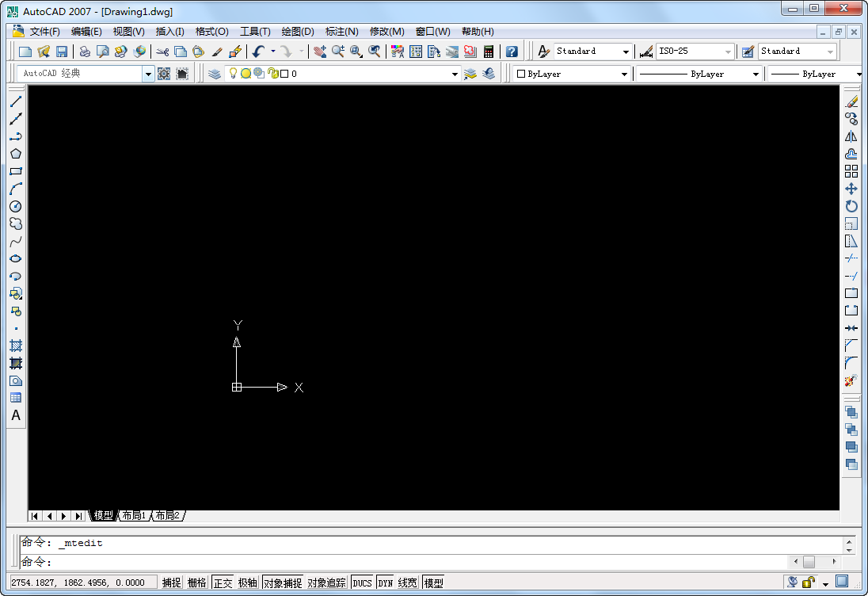The width and height of the screenshot is (868, 596).
Task: Open the ISO-25 dimension style dropdown
Action: pos(729,51)
